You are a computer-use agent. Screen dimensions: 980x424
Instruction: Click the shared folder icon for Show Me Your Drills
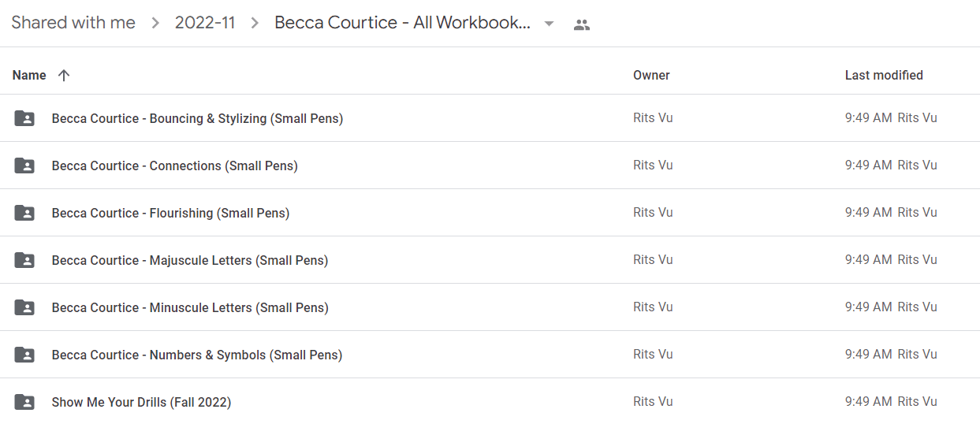[x=24, y=402]
